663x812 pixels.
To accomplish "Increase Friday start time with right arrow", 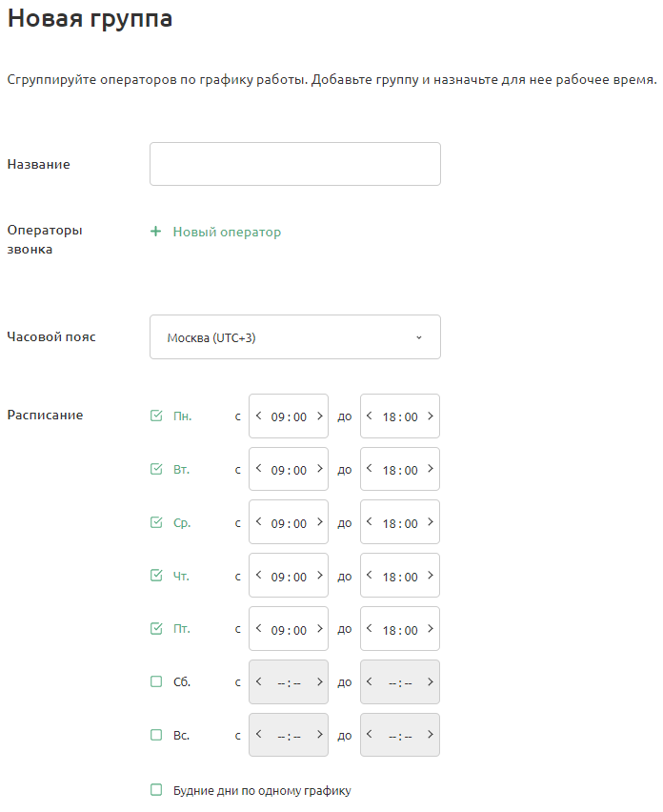I will [x=319, y=630].
